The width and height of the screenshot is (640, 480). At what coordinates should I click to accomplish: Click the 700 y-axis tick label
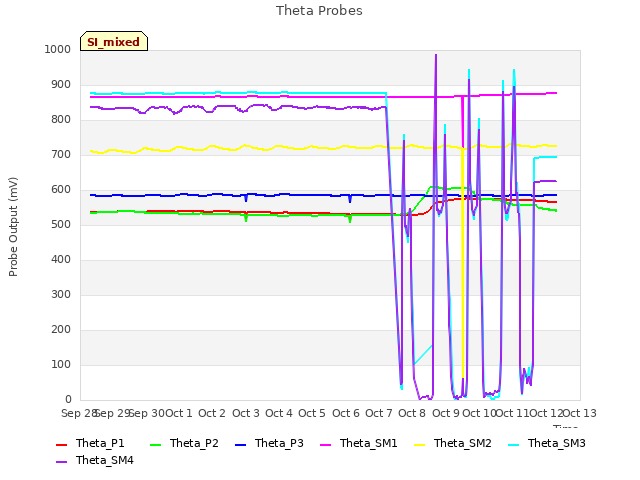click(x=61, y=155)
